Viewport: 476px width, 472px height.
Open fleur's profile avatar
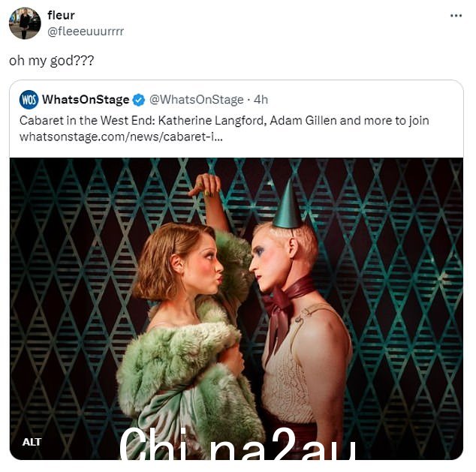point(25,23)
